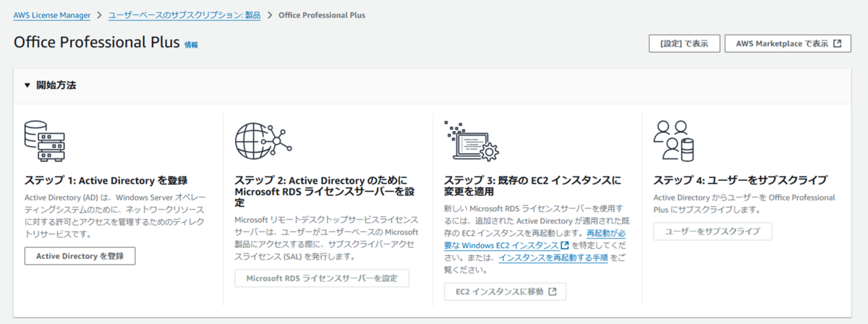Viewport: 868px width, 324px height.
Task: Click the server stack icon for Step 1
Action: 45,142
